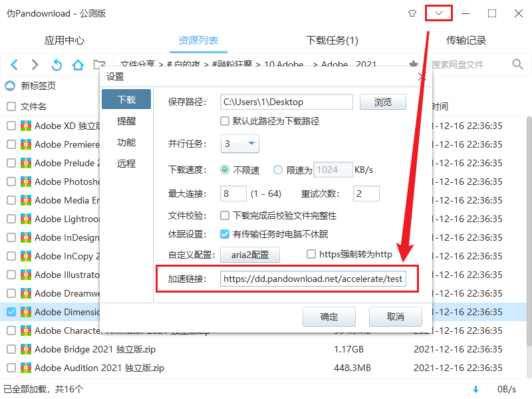Switch to 应用中心 tab
This screenshot has height=399, width=532.
click(x=64, y=41)
